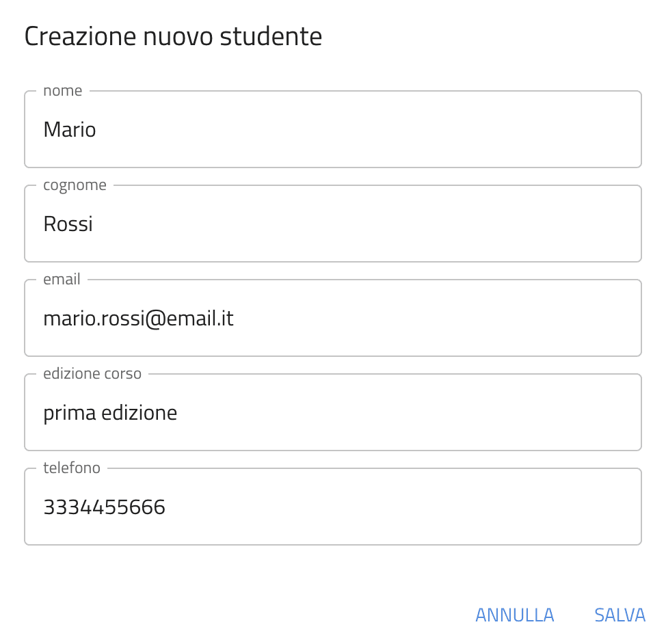Click the "Mario" text in nome

[70, 129]
